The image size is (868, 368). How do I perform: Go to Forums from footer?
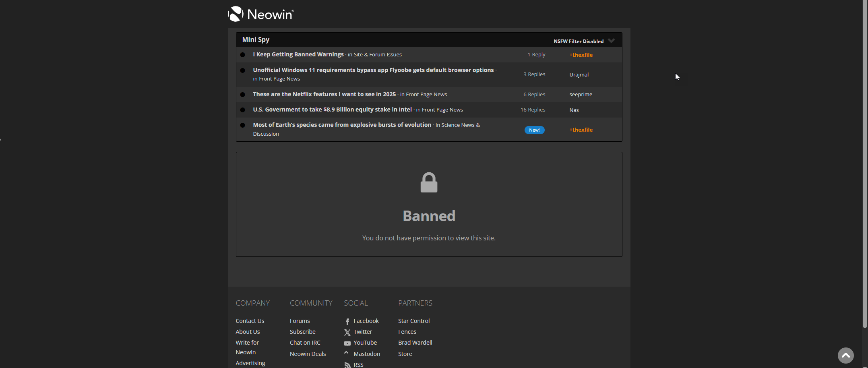tap(300, 321)
